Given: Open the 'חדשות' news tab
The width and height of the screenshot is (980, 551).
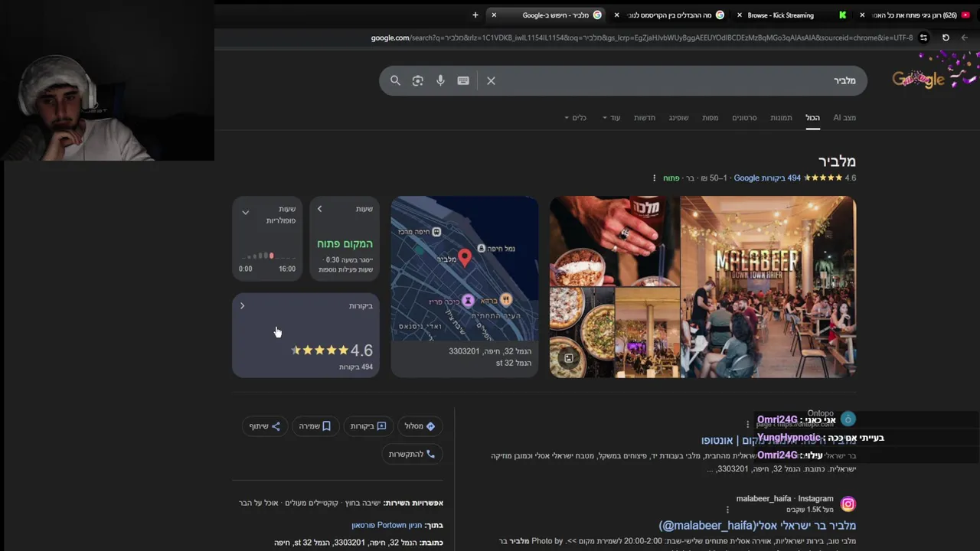Looking at the screenshot, I should [645, 117].
